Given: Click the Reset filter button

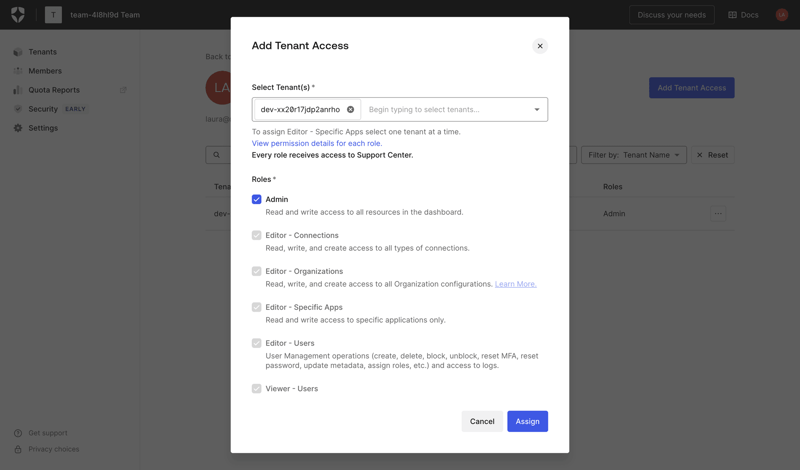Looking at the screenshot, I should [712, 155].
